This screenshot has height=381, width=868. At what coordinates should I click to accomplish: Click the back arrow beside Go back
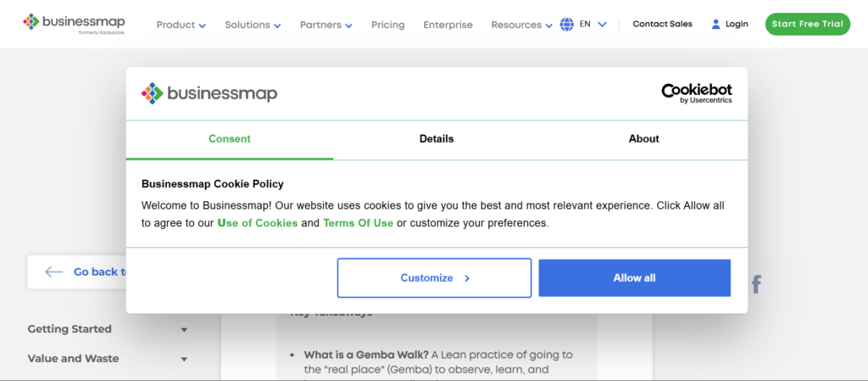pos(54,272)
